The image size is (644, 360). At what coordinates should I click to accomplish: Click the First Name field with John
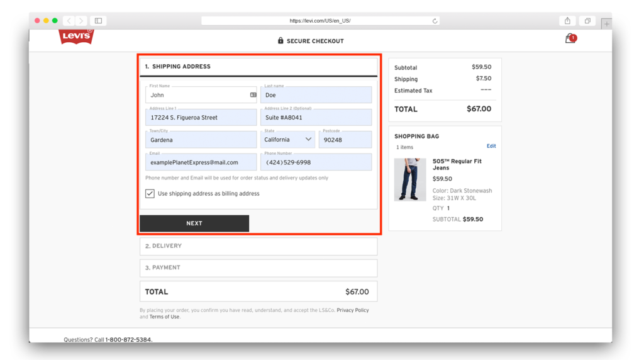click(201, 95)
